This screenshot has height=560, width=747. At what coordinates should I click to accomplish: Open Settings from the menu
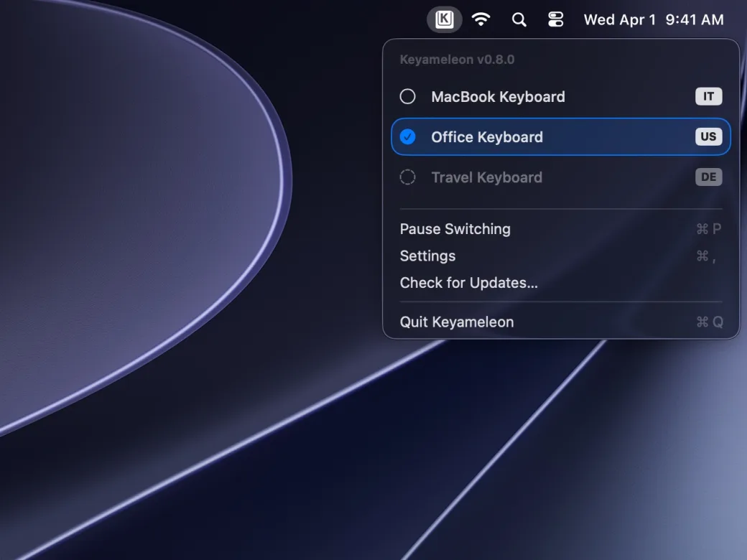561,256
